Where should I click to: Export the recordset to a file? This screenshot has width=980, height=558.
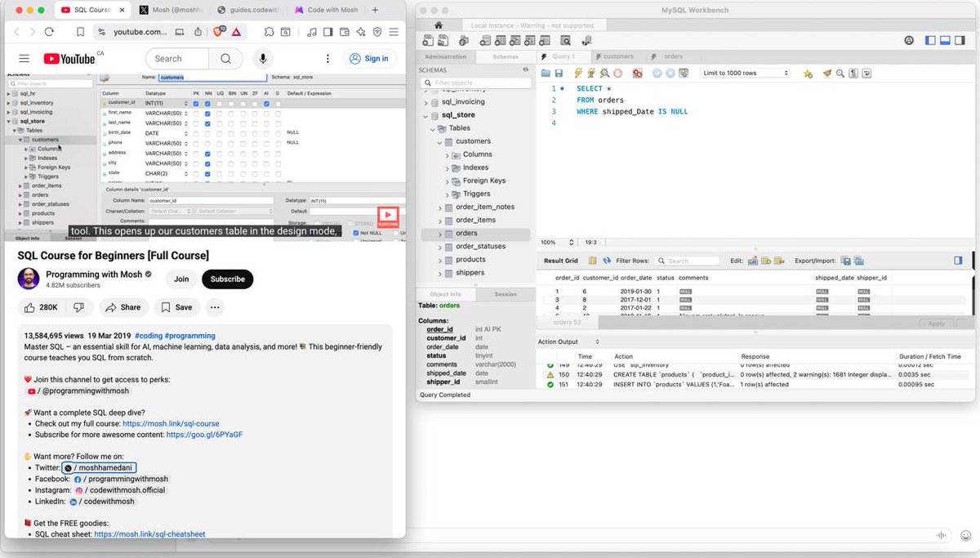[x=846, y=261]
